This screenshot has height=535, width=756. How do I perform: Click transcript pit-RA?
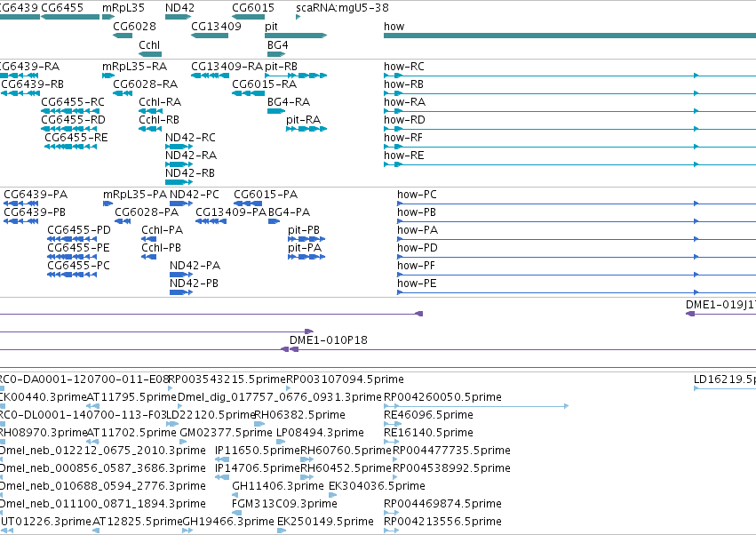pyautogui.click(x=303, y=120)
